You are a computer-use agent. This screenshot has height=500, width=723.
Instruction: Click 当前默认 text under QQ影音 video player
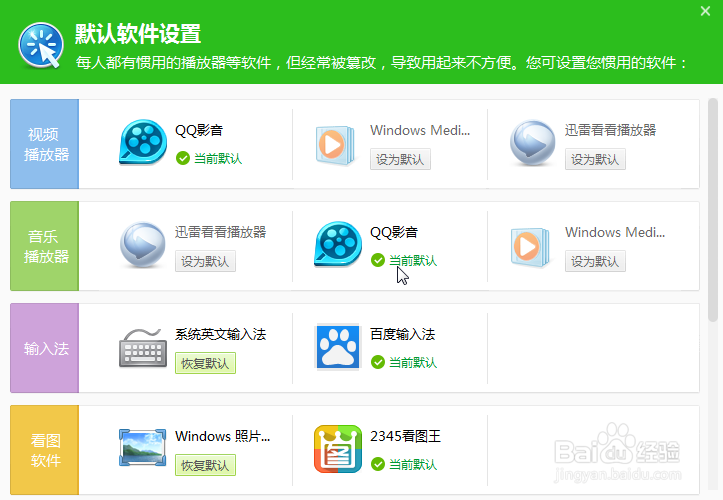click(218, 159)
